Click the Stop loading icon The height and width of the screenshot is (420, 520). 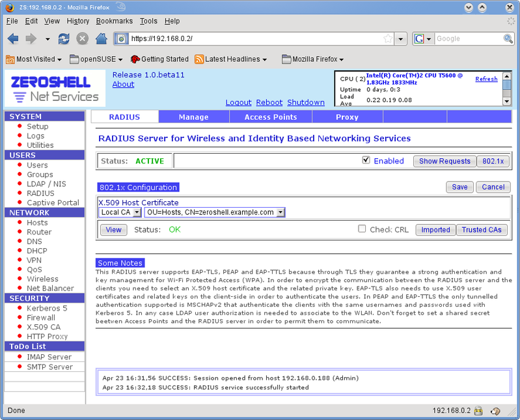click(83, 39)
